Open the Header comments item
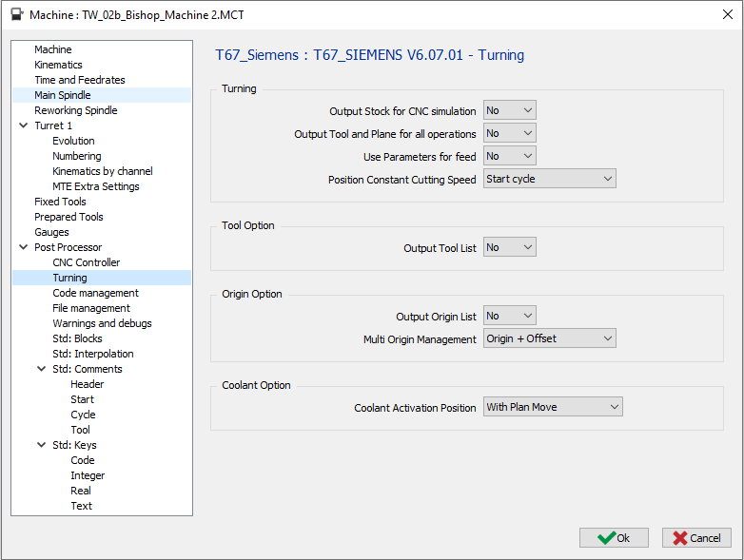 (x=87, y=384)
